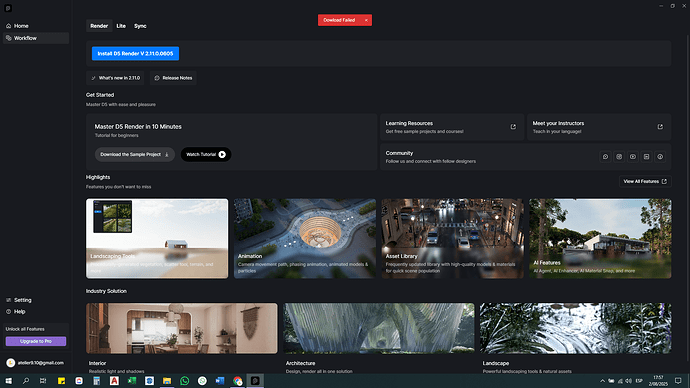Switch to the Lite tab

[121, 26]
